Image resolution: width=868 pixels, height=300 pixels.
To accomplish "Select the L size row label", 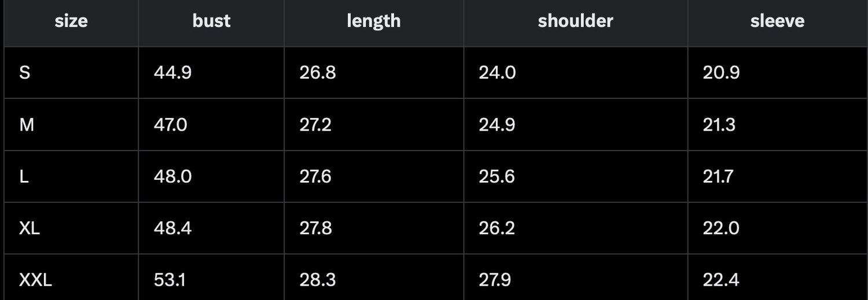I will (24, 176).
